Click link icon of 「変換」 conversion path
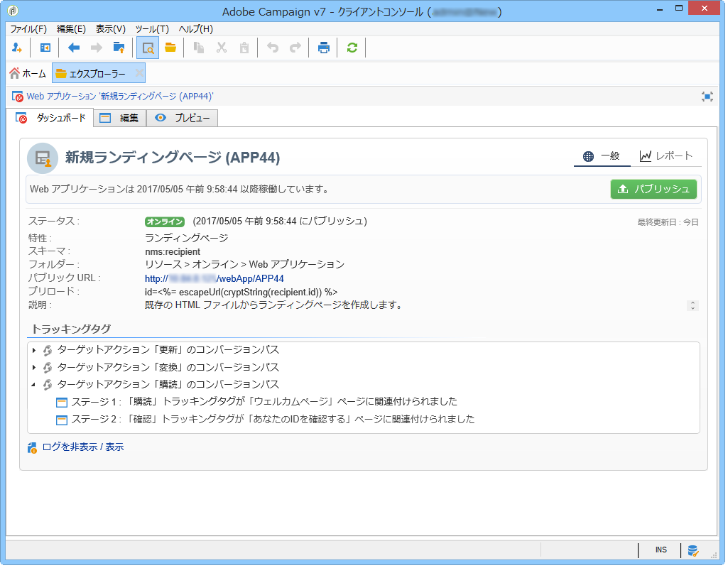 pyautogui.click(x=48, y=368)
